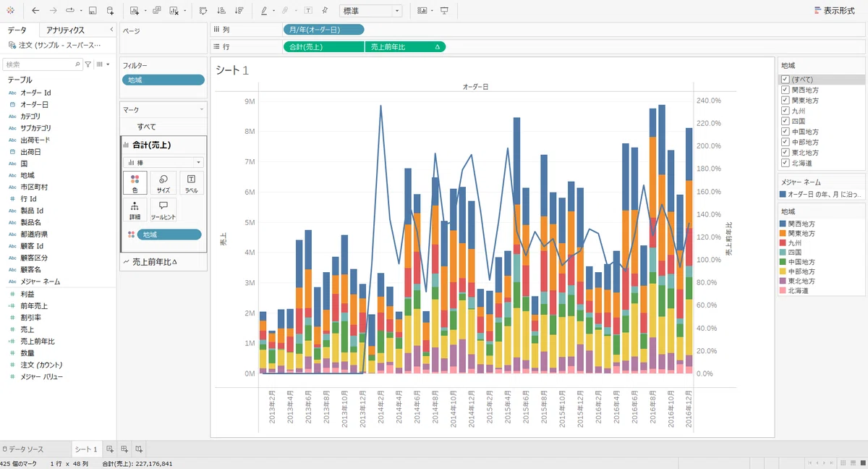The width and height of the screenshot is (868, 469).
Task: Toggle the 九州 filter checkbox
Action: (786, 111)
